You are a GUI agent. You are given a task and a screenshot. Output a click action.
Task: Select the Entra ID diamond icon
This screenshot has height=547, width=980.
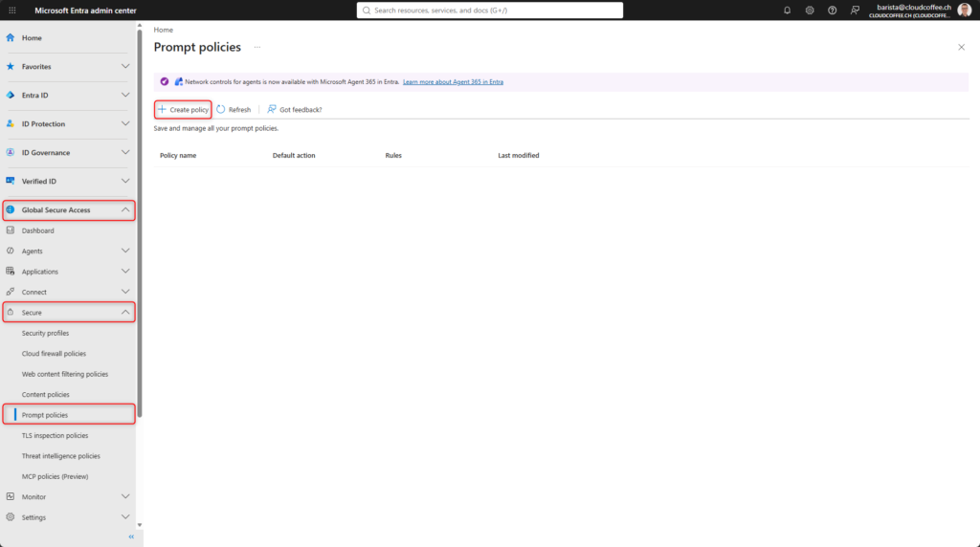[x=10, y=95]
